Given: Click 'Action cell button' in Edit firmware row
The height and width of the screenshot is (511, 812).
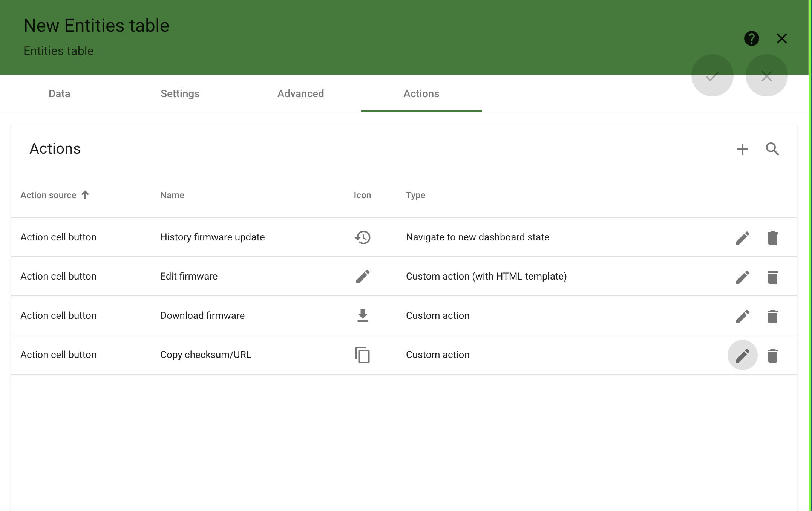Looking at the screenshot, I should (58, 276).
